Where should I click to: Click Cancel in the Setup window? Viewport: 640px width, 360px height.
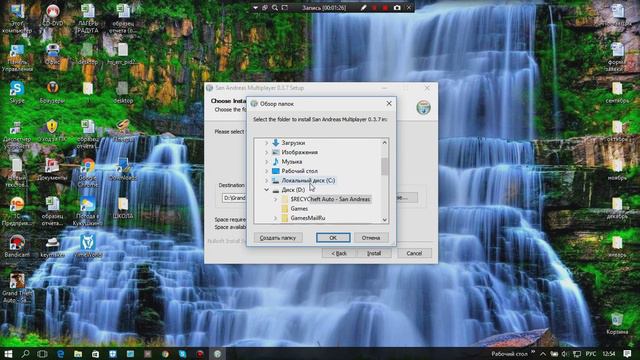click(x=414, y=253)
